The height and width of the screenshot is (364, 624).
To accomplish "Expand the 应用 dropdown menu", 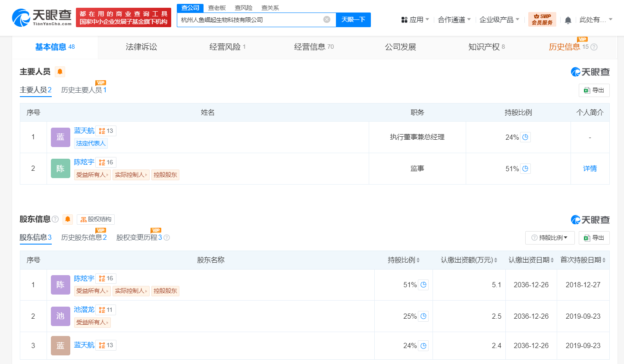I will click(x=415, y=20).
